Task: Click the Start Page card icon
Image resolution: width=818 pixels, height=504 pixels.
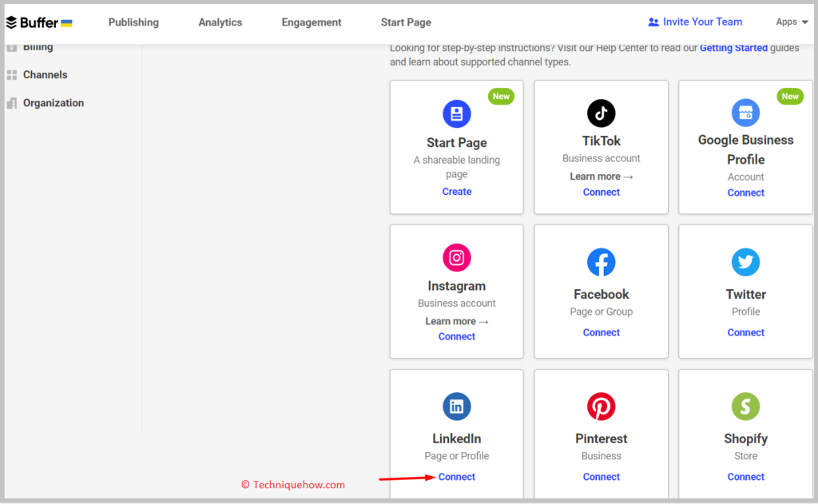Action: click(456, 113)
